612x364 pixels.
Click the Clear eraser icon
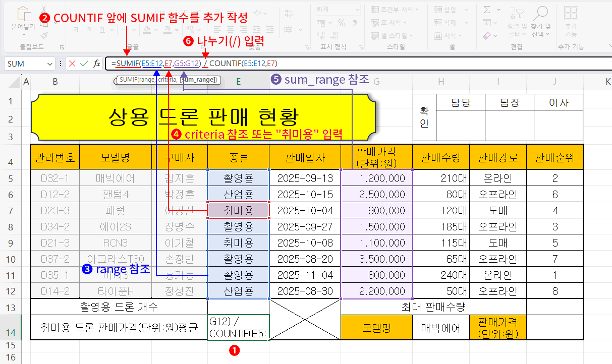click(x=487, y=36)
